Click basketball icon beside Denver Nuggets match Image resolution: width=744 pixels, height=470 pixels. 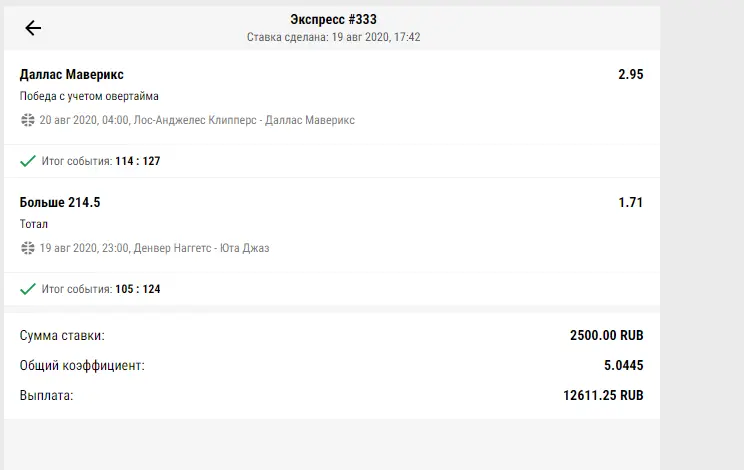point(28,248)
